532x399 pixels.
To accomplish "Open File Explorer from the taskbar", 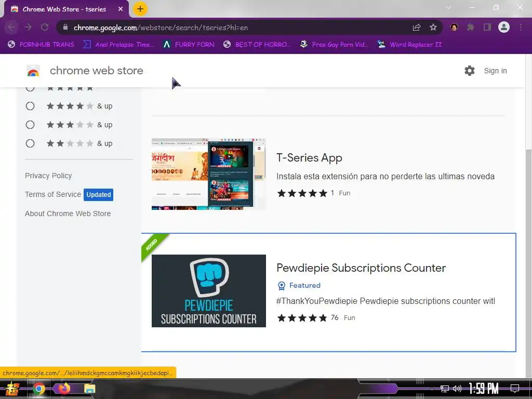I will (x=89, y=389).
